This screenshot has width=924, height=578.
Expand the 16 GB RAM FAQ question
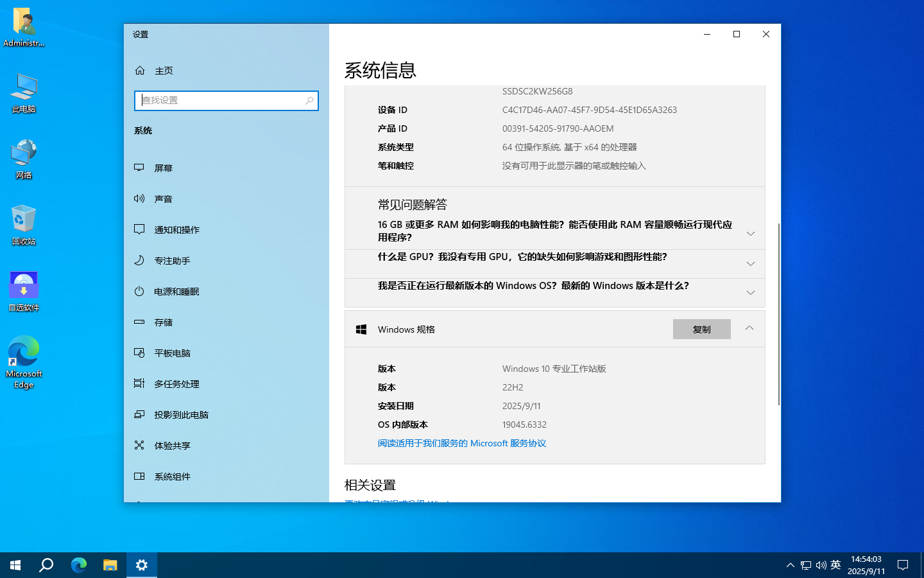750,234
